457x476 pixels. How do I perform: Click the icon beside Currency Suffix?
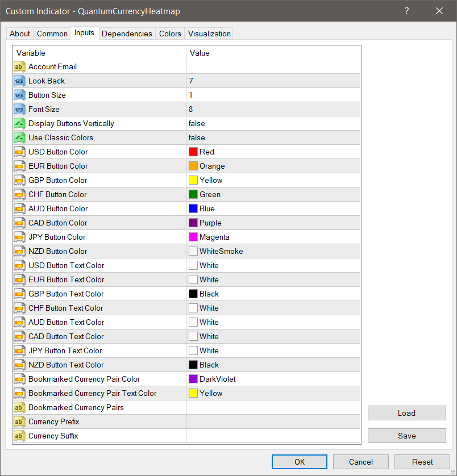coord(19,436)
